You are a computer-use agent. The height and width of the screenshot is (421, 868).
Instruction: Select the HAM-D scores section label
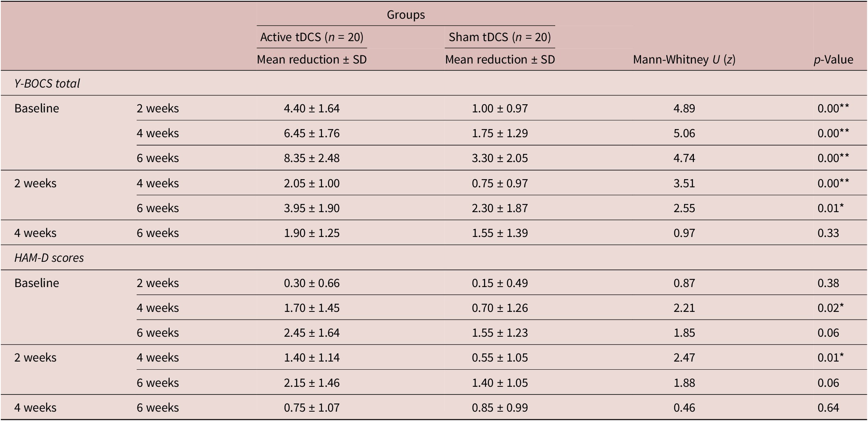(49, 258)
